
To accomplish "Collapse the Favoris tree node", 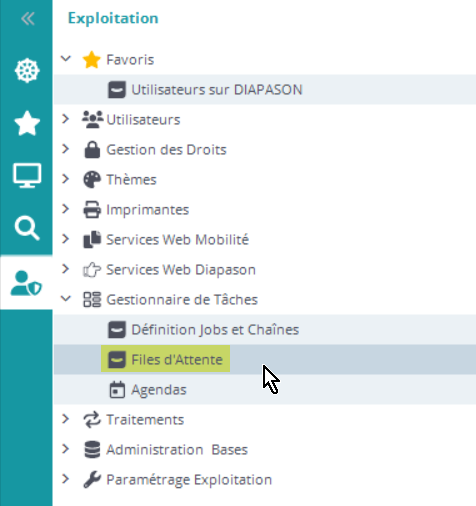I will [x=66, y=59].
